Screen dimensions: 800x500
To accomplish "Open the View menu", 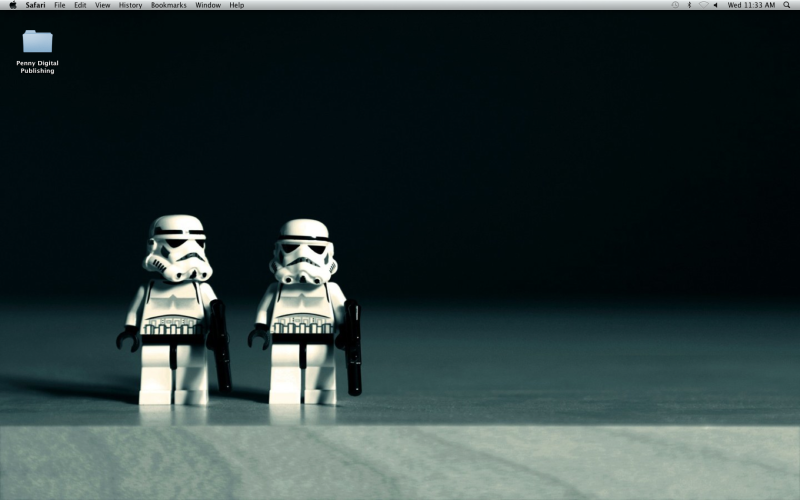I will point(103,5).
